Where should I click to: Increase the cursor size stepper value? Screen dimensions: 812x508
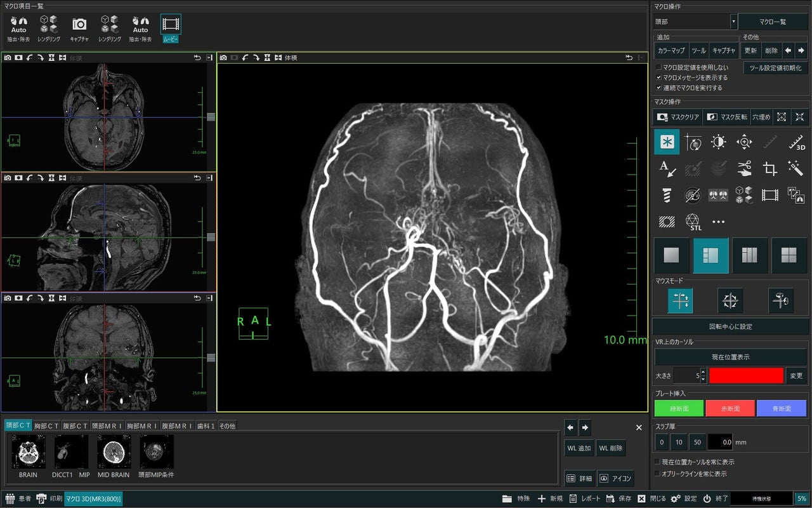(703, 371)
